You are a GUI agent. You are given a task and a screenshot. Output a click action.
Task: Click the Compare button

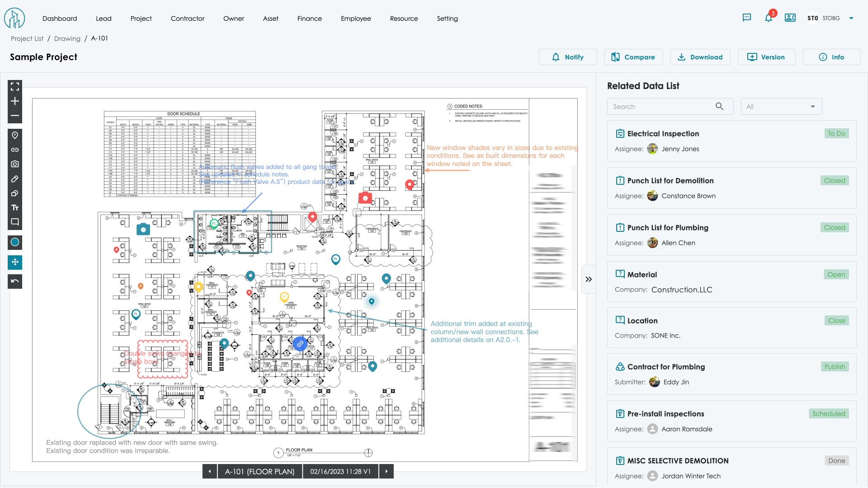point(633,57)
